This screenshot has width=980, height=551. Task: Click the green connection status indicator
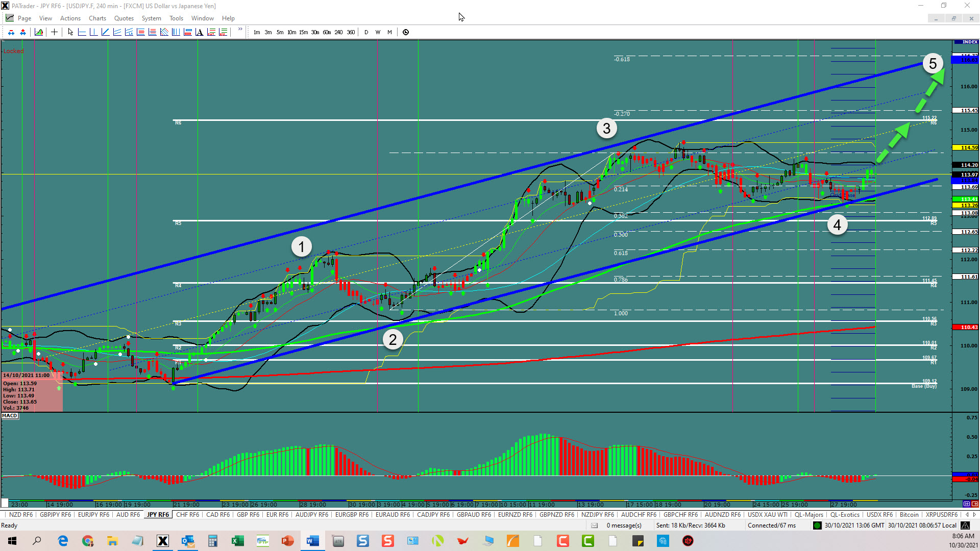(x=817, y=525)
